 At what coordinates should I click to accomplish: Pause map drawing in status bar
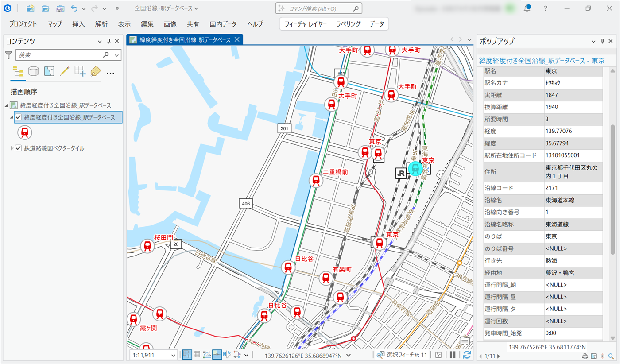(453, 355)
